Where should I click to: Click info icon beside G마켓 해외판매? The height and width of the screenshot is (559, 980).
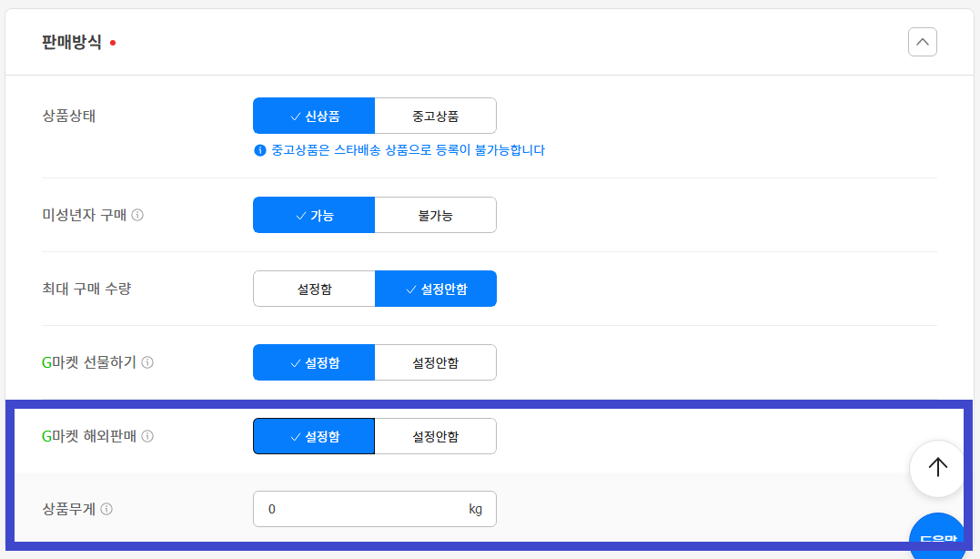point(147,436)
